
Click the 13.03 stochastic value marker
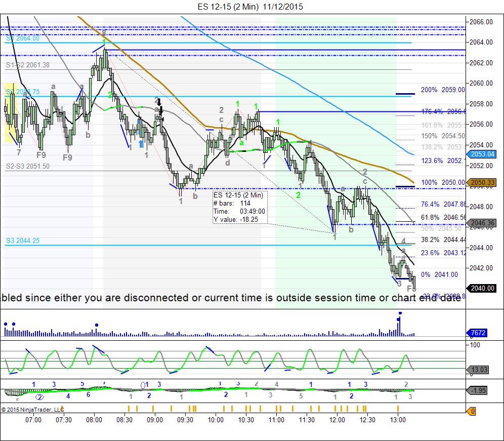click(x=478, y=370)
